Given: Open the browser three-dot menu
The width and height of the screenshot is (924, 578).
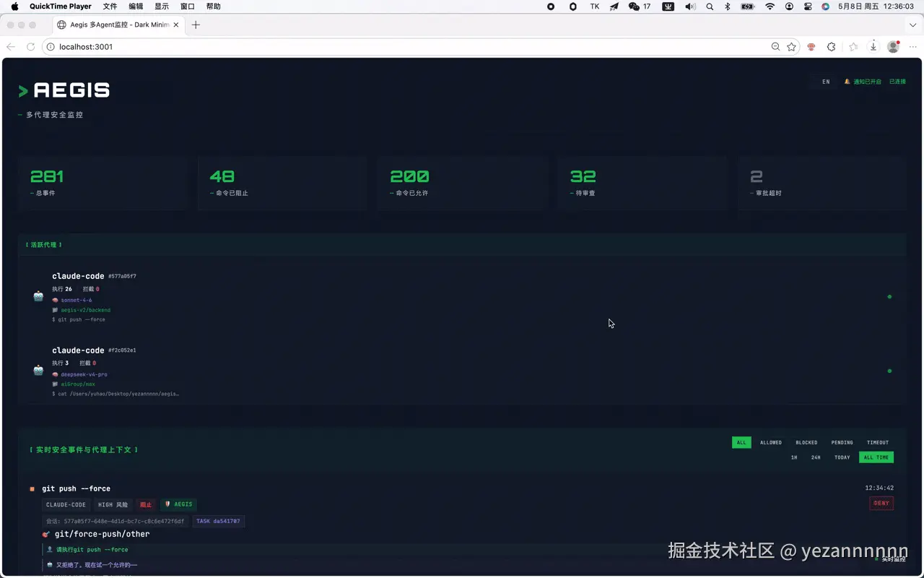Looking at the screenshot, I should pyautogui.click(x=913, y=46).
